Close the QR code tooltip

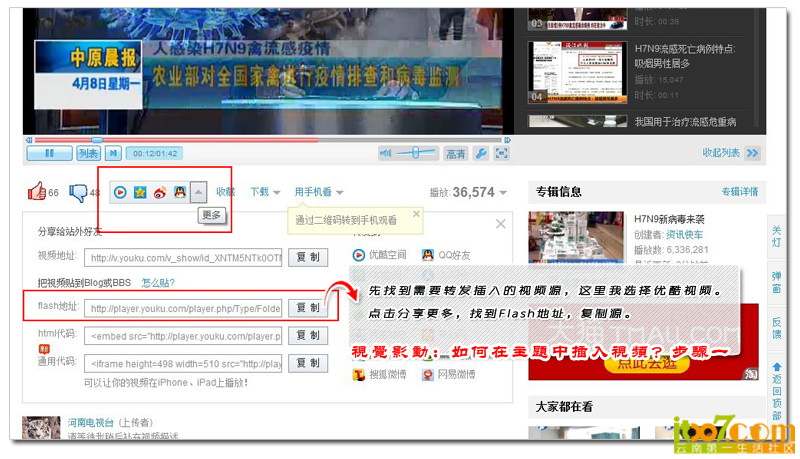click(416, 214)
